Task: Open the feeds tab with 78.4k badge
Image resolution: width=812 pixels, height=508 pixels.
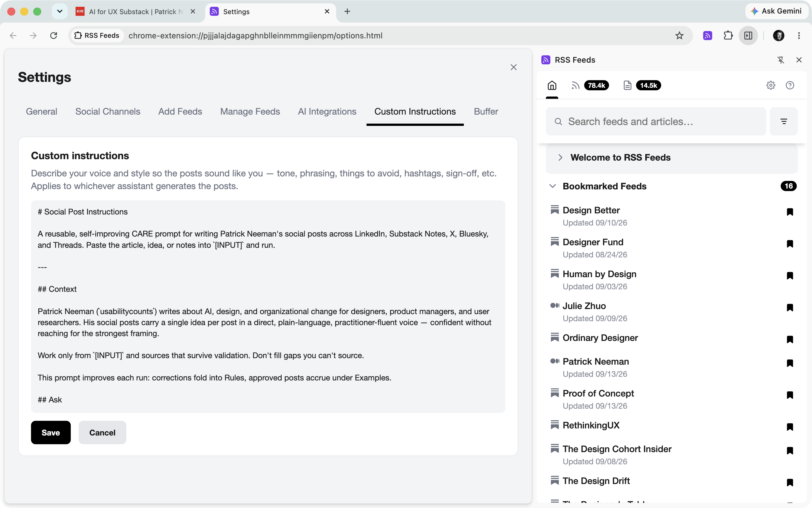Action: coord(590,85)
